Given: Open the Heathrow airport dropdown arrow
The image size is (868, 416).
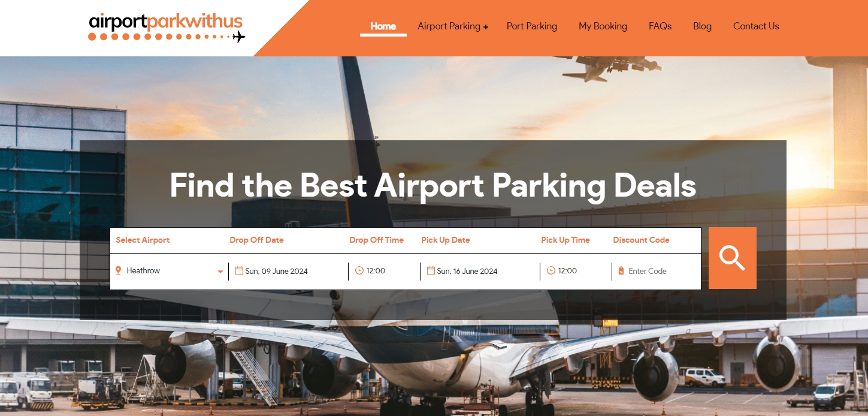Looking at the screenshot, I should coord(220,272).
